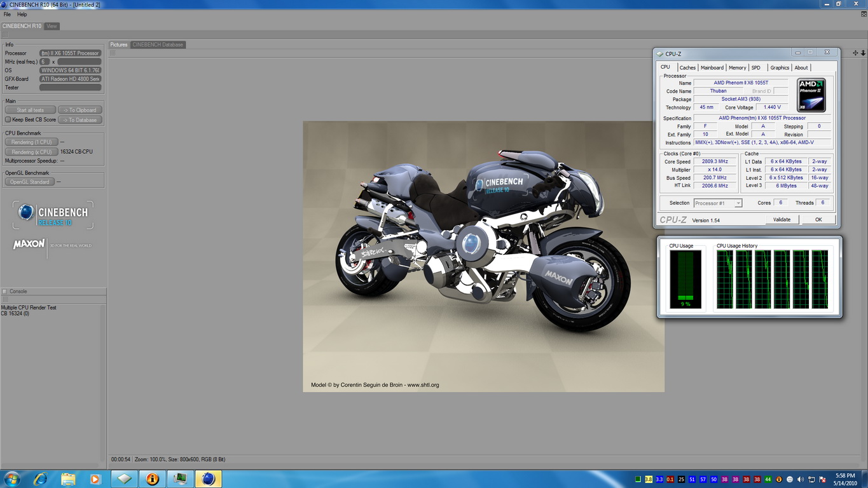Image resolution: width=868 pixels, height=488 pixels.
Task: Switch to the CINEBENCH Database tab
Action: pos(158,44)
